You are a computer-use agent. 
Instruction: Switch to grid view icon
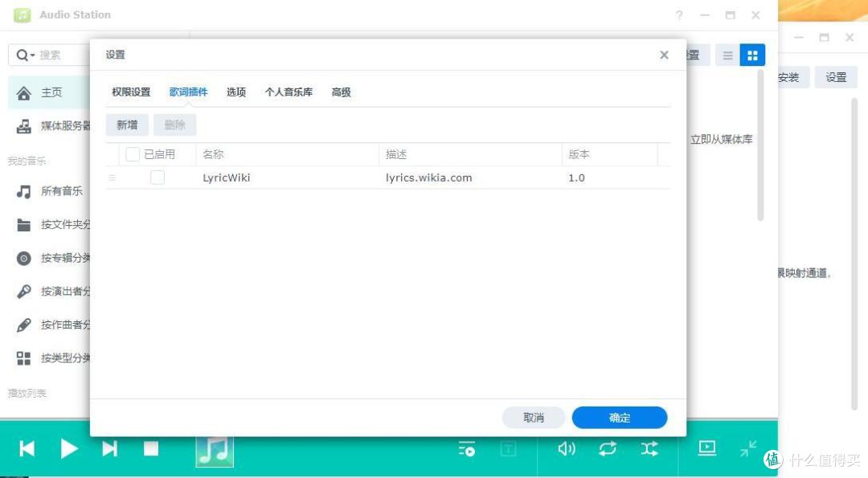tap(752, 55)
